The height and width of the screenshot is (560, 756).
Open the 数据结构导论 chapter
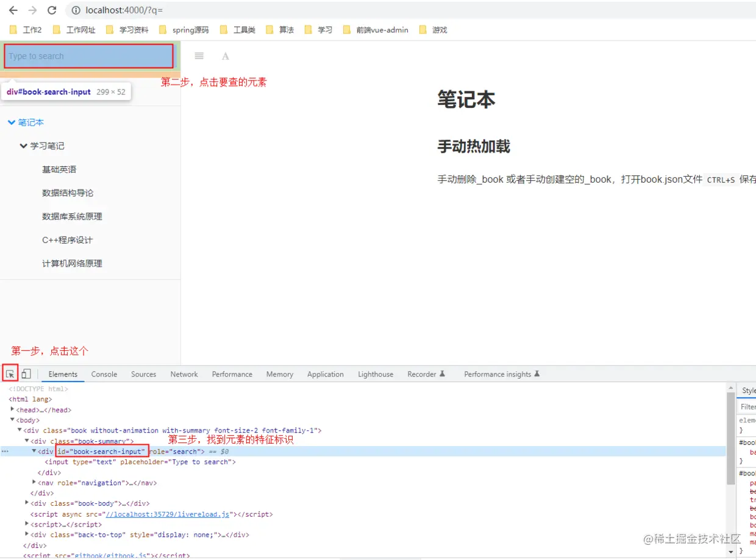(x=68, y=193)
